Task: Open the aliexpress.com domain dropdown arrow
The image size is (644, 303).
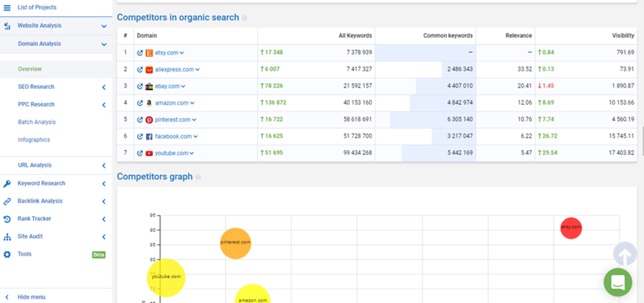Action: pyautogui.click(x=197, y=70)
